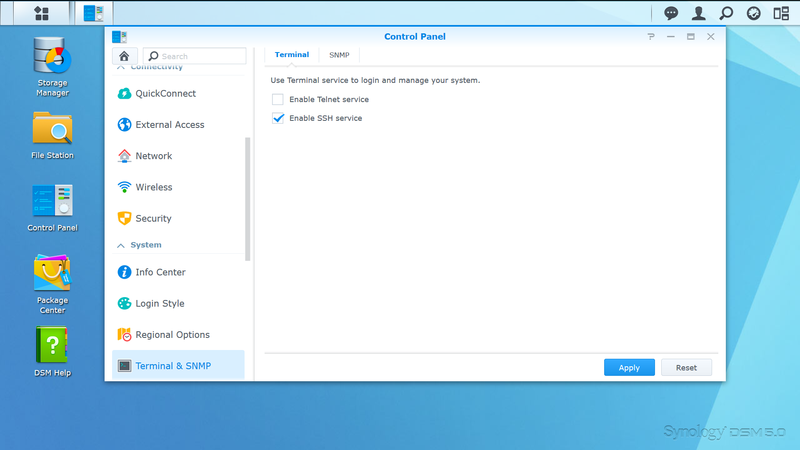Open user options person icon
The width and height of the screenshot is (800, 450).
point(698,13)
